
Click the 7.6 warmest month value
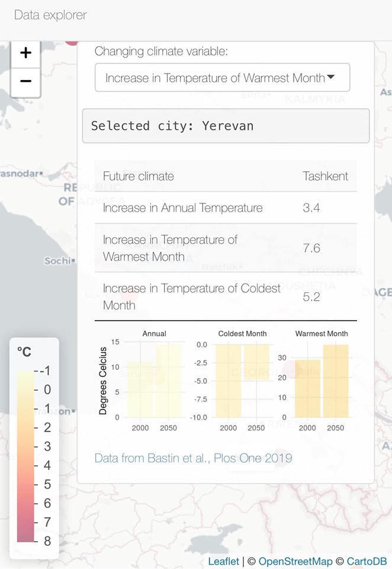pyautogui.click(x=311, y=248)
